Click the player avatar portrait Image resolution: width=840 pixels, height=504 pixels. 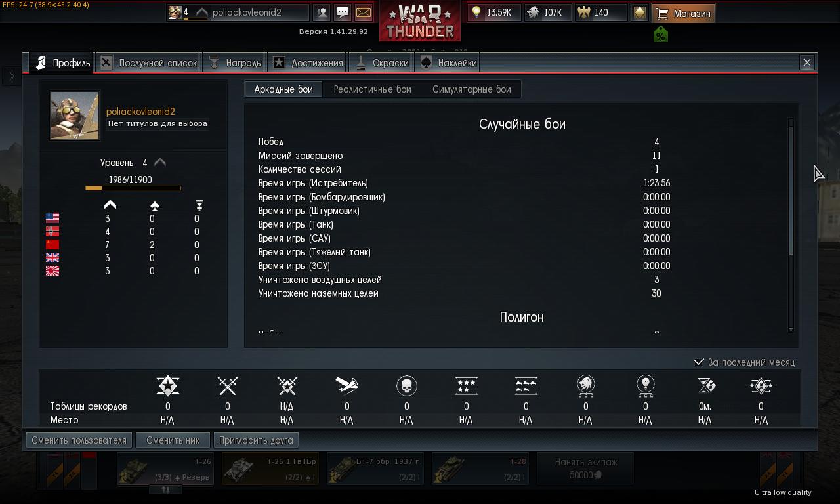[x=75, y=115]
